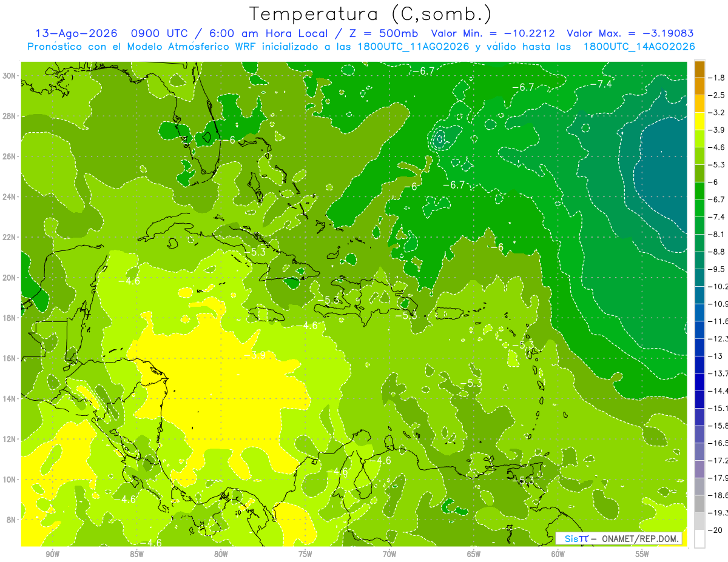
Task: Click the 10N latitude axis label
Action: pos(10,480)
